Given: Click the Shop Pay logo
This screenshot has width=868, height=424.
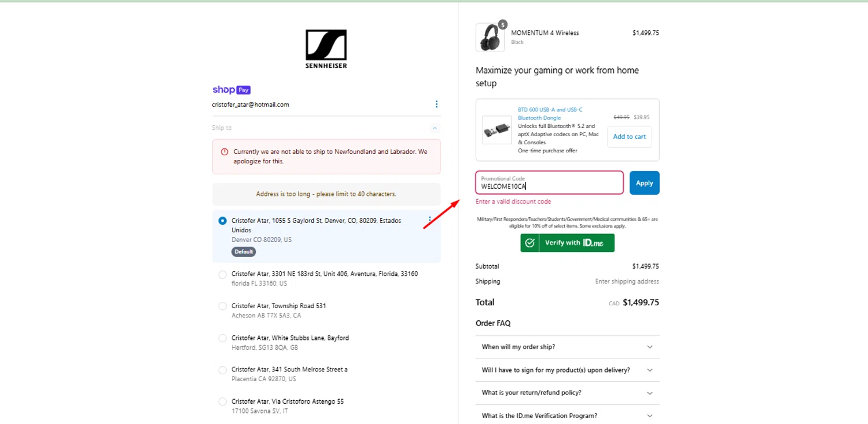Looking at the screenshot, I should tap(231, 90).
